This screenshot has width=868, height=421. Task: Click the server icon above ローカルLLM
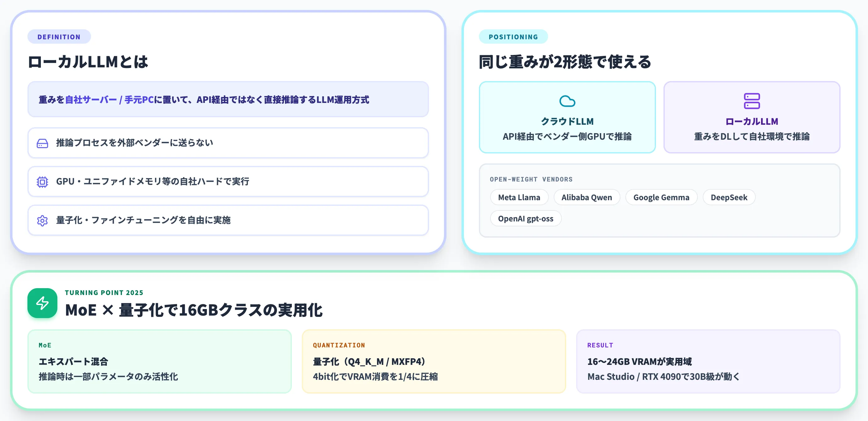(752, 101)
